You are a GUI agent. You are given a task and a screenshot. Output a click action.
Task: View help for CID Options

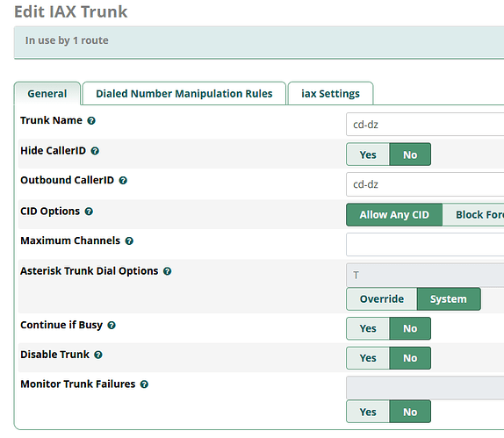click(89, 212)
